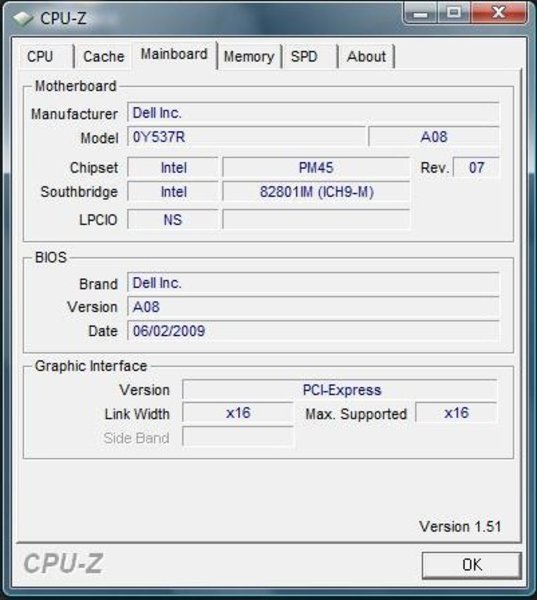The height and width of the screenshot is (600, 537).
Task: Click the Link Width x16 field
Action: click(238, 413)
